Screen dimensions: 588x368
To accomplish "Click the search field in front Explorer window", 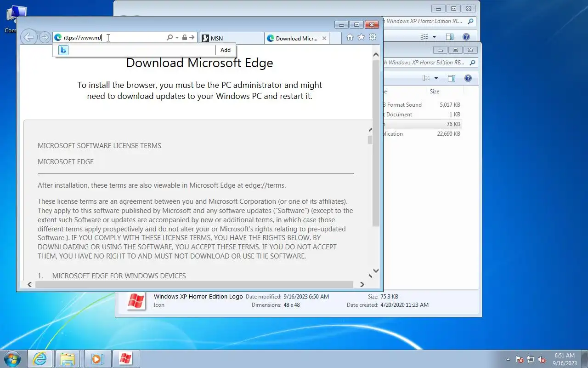I will pyautogui.click(x=425, y=63).
